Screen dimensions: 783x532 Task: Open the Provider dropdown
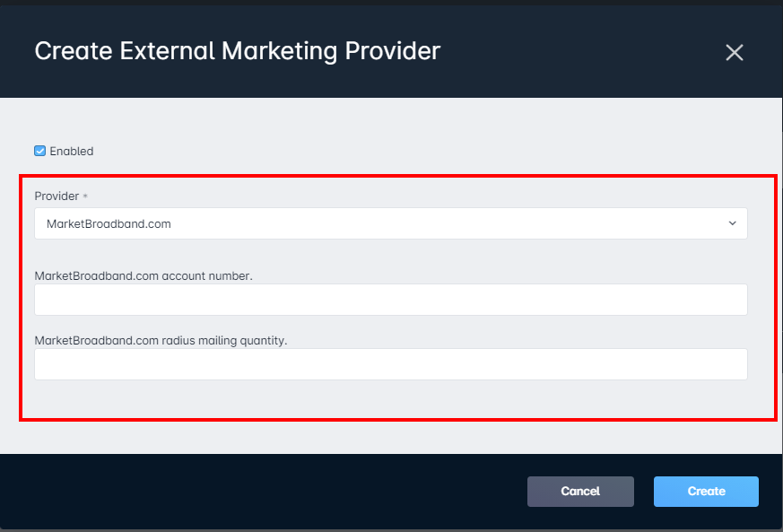[x=390, y=223]
